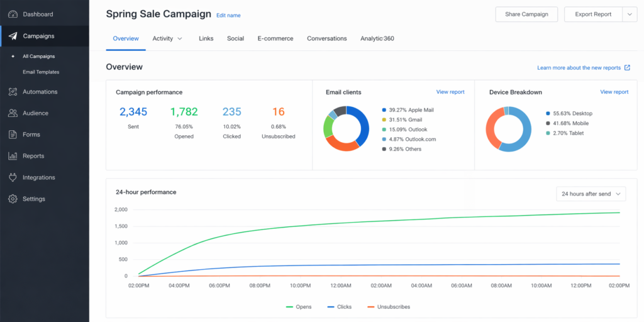Switch to the Conversations tab
Screen dimensions: 644x322
(x=326, y=38)
